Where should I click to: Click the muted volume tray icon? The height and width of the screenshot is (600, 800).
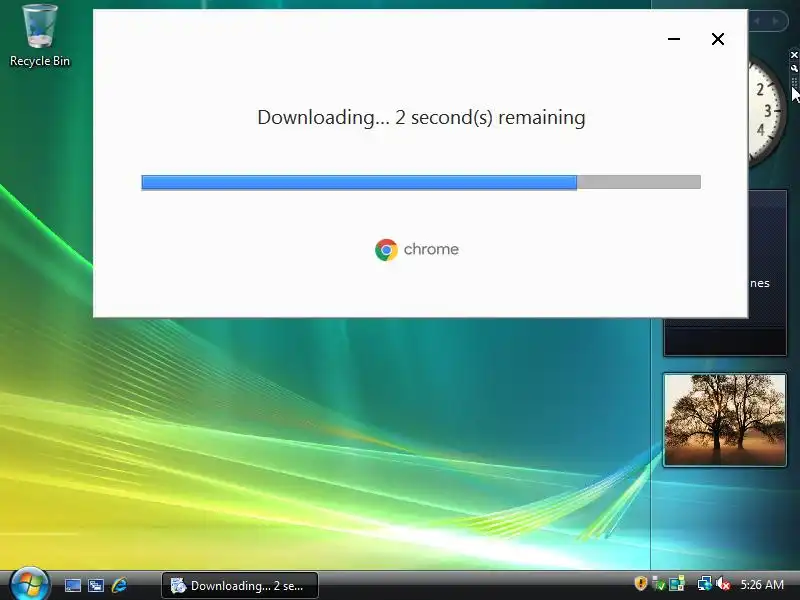coord(722,583)
